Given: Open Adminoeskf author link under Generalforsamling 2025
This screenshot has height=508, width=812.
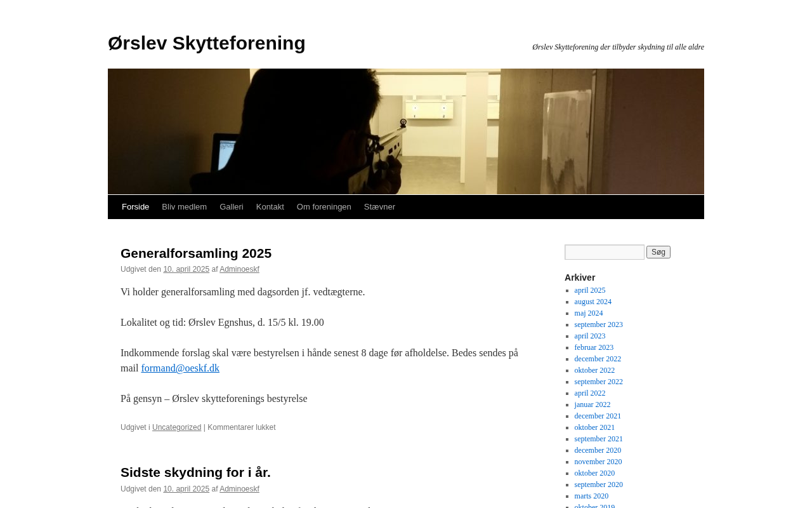Looking at the screenshot, I should click(x=239, y=269).
